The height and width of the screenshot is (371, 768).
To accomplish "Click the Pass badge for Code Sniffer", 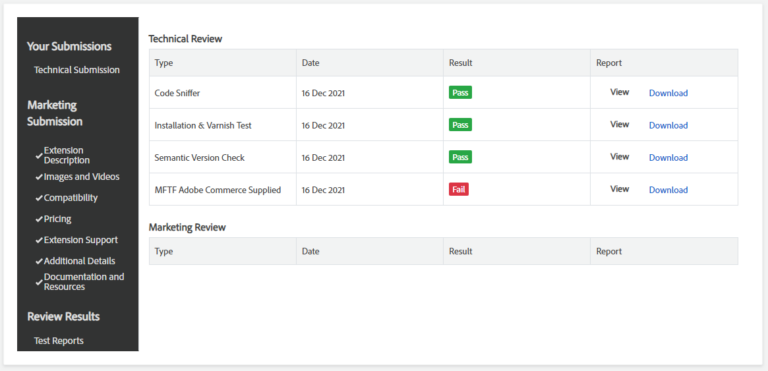I will click(460, 93).
